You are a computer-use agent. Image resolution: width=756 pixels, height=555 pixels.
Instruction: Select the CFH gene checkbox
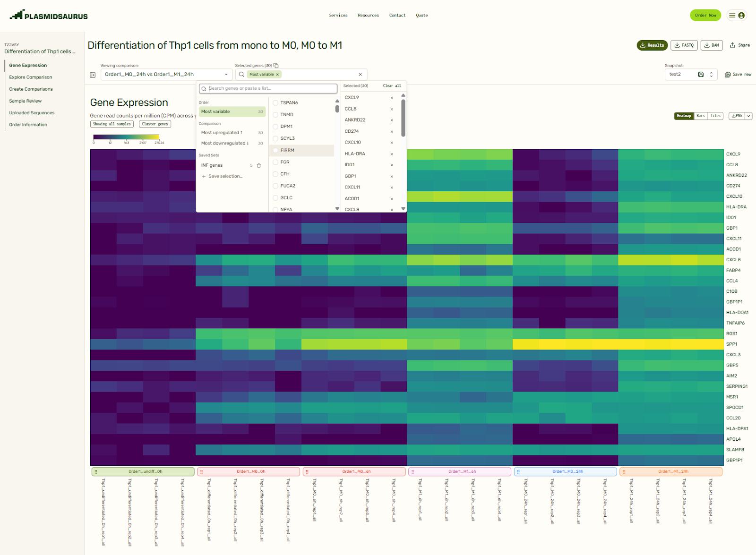(275, 174)
